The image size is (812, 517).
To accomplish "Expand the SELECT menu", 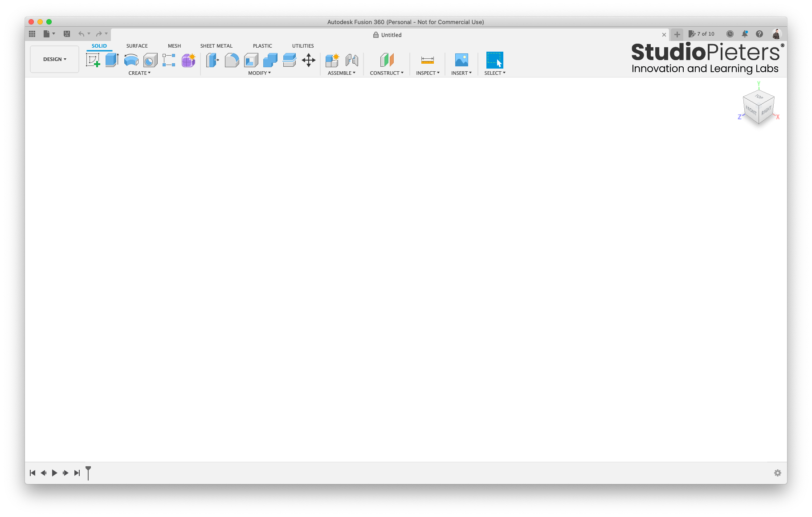I will [x=495, y=73].
